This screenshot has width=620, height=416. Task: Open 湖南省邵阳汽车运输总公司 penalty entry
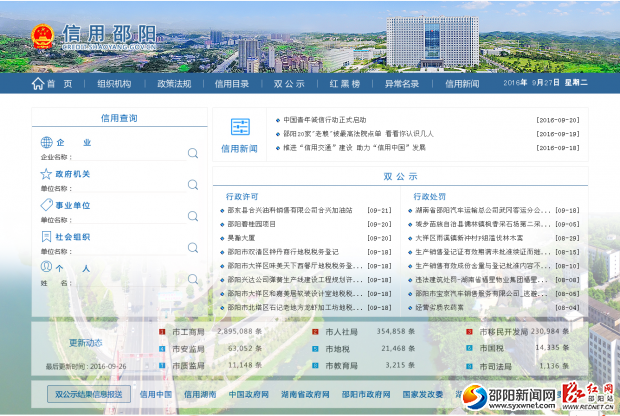(x=482, y=210)
